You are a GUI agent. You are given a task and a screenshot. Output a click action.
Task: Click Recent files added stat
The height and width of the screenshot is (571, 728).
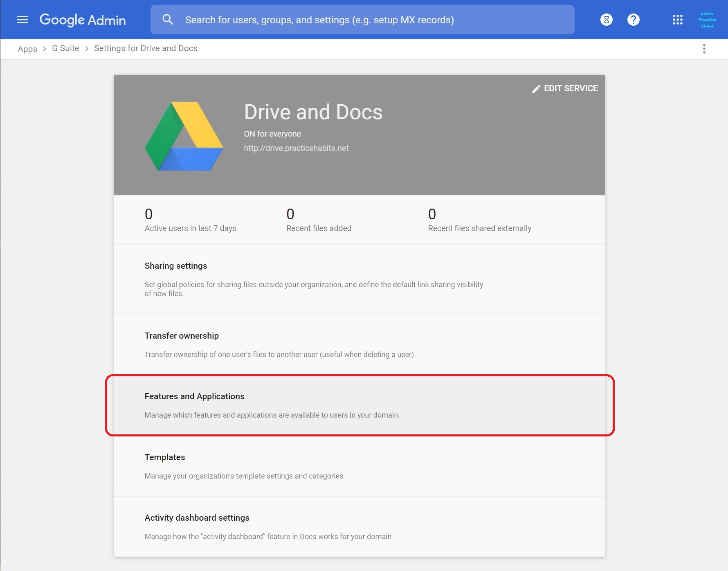click(319, 220)
